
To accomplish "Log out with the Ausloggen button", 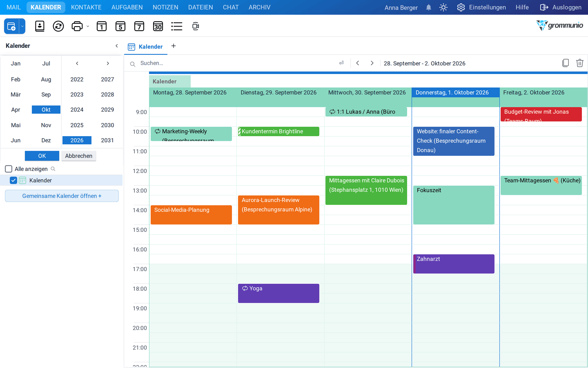I will (x=561, y=7).
